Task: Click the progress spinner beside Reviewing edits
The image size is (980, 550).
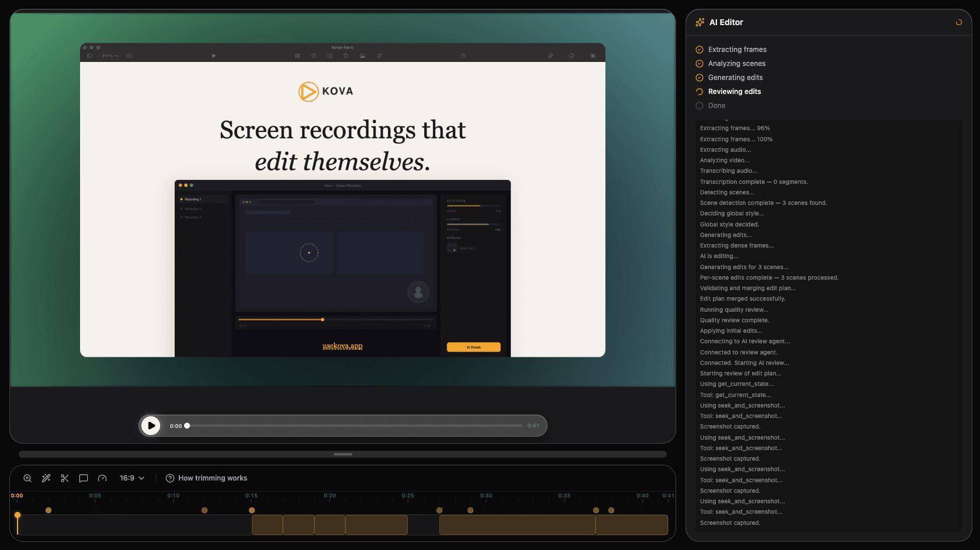Action: (x=699, y=91)
